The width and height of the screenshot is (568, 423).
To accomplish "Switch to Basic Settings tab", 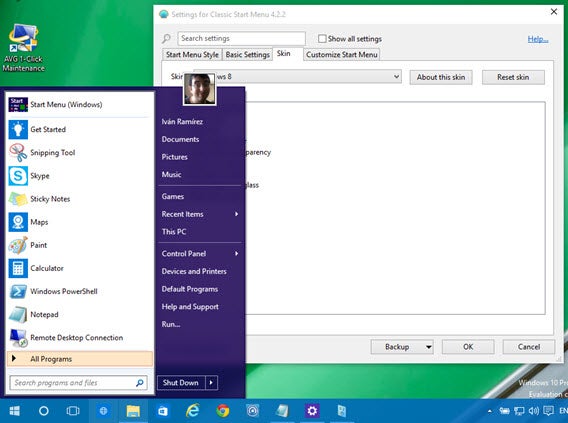I will [x=247, y=55].
